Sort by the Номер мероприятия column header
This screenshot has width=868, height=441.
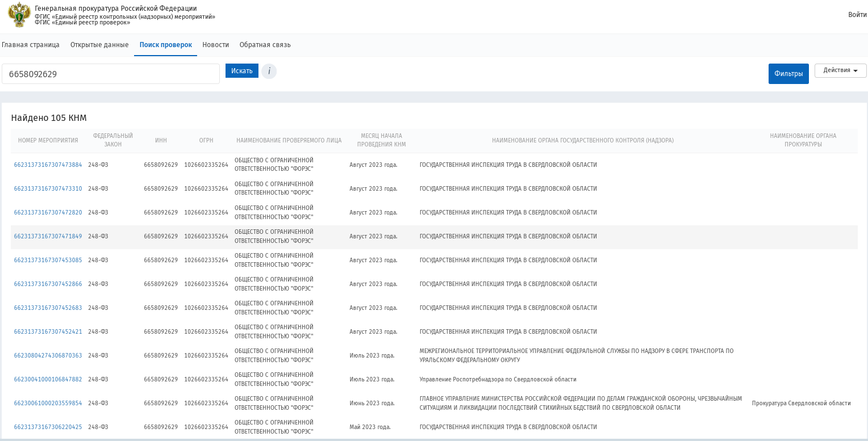[48, 140]
